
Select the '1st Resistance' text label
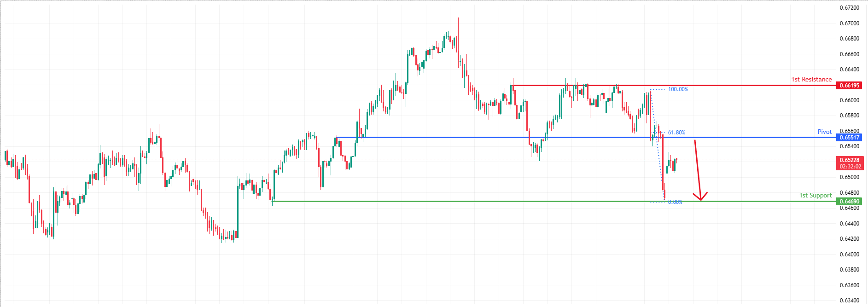tap(811, 80)
